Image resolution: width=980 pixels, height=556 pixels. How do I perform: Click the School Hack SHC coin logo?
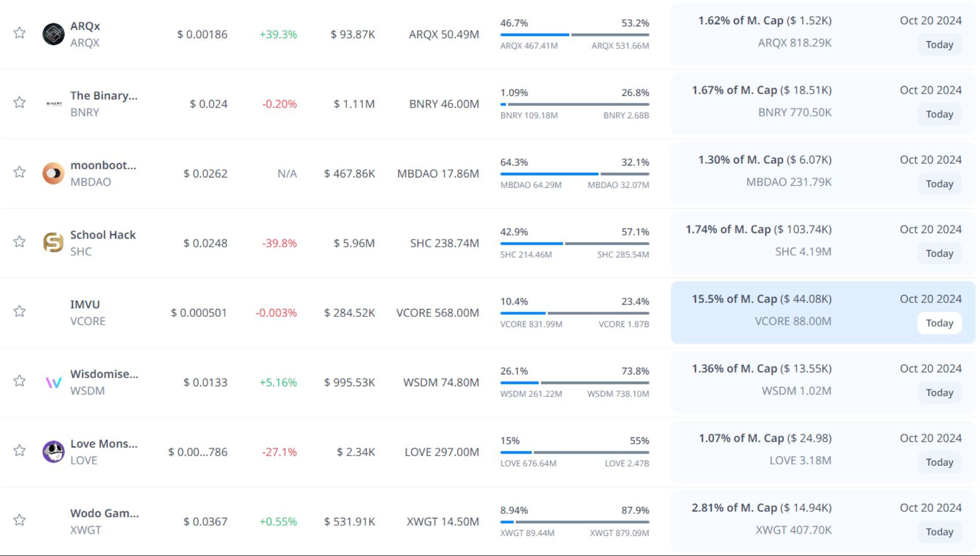[x=53, y=243]
